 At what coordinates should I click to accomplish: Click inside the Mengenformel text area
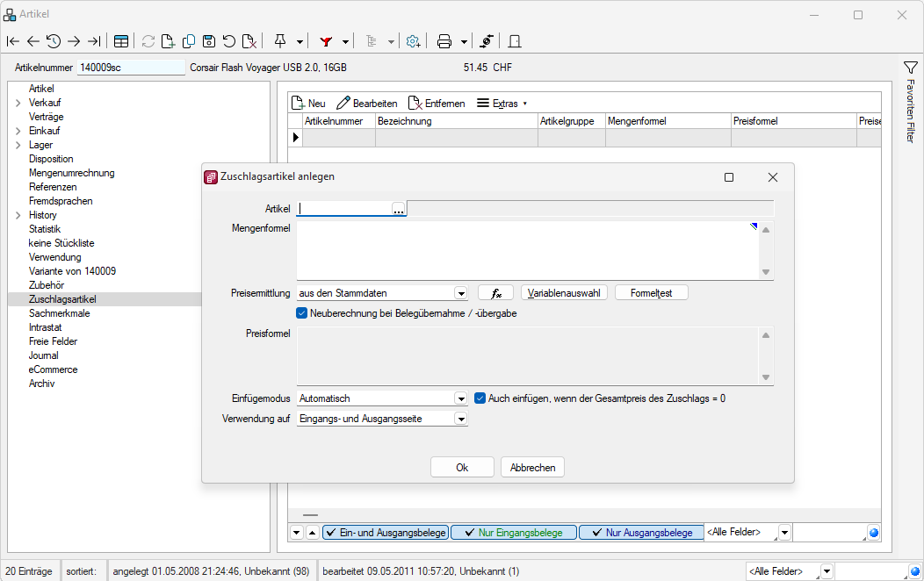tap(528, 250)
